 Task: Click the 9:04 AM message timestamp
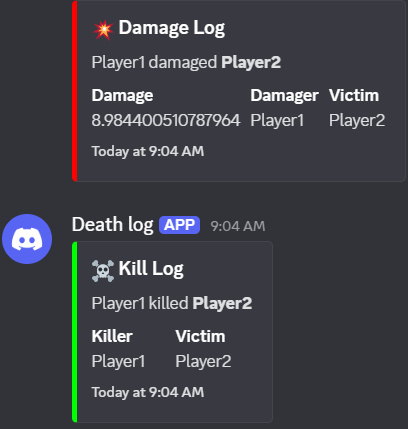(238, 226)
